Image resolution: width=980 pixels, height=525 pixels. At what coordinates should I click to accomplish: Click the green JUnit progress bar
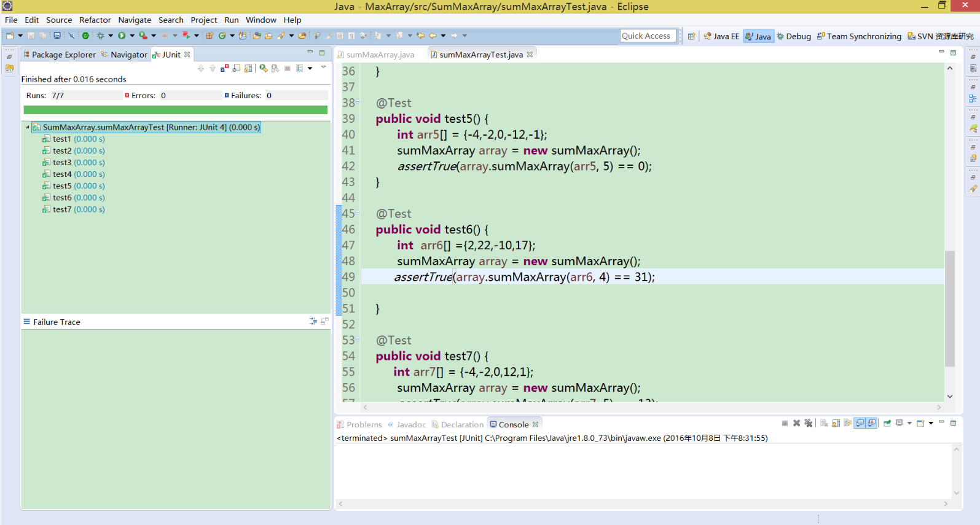pyautogui.click(x=175, y=110)
